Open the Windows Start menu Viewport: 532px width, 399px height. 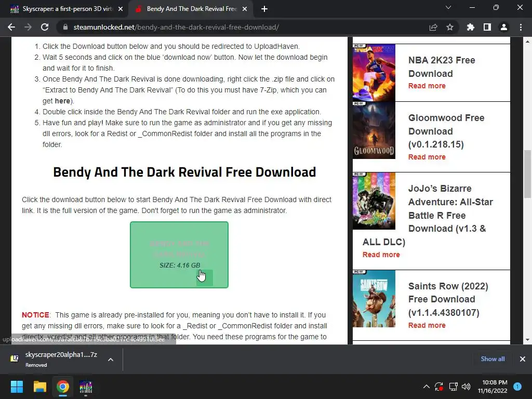point(17,387)
